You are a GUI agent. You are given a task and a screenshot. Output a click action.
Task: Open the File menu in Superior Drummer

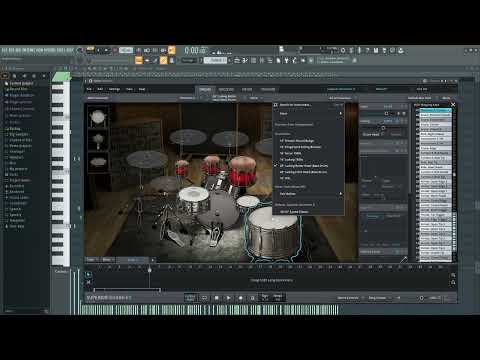[x=89, y=89]
